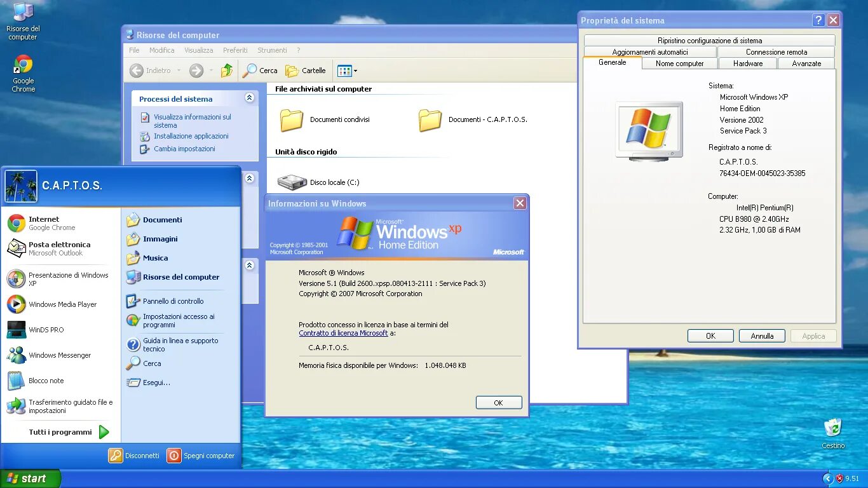Open Posta elettronica Microsoft Outlook
The width and height of the screenshot is (868, 488).
tap(60, 248)
